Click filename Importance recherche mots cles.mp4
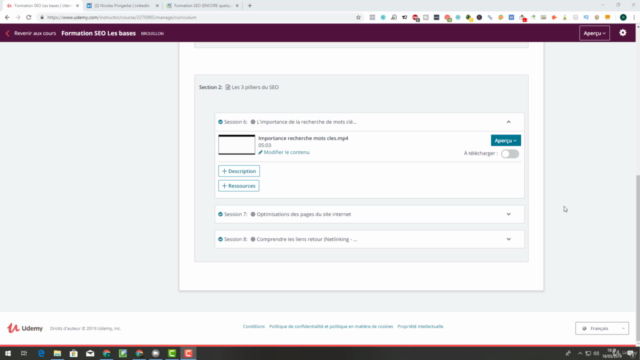This screenshot has height=360, width=640. coord(303,138)
